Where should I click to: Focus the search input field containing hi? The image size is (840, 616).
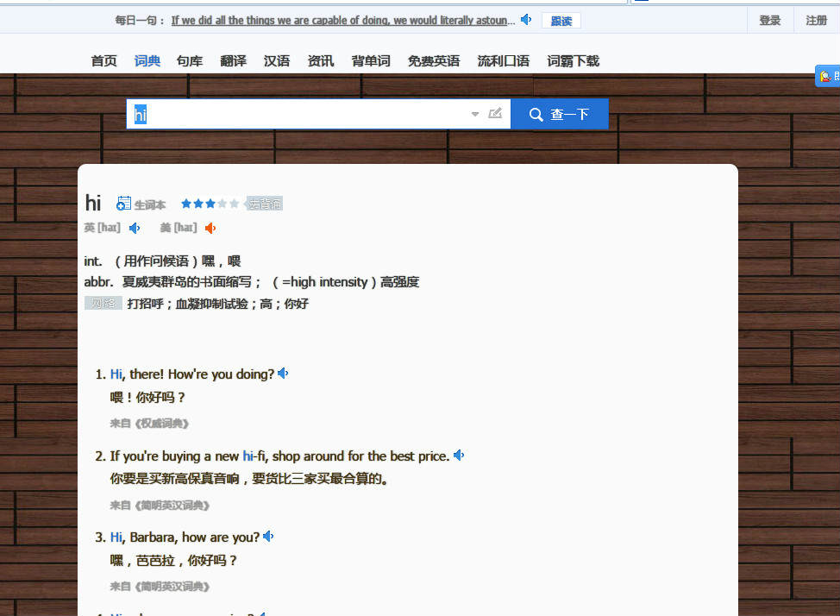click(x=299, y=114)
